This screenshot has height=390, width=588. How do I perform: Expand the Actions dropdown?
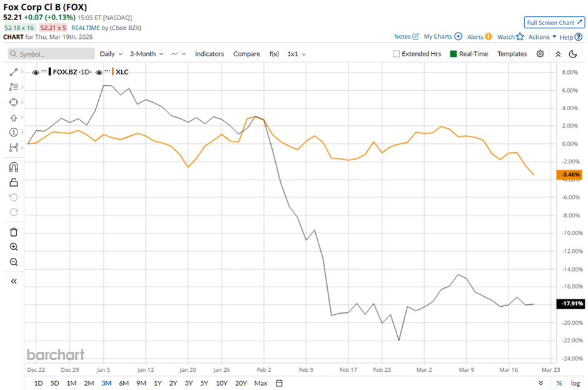point(542,37)
